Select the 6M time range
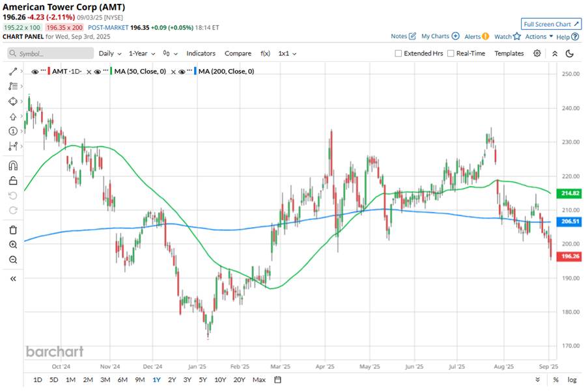The image size is (588, 391). [122, 380]
